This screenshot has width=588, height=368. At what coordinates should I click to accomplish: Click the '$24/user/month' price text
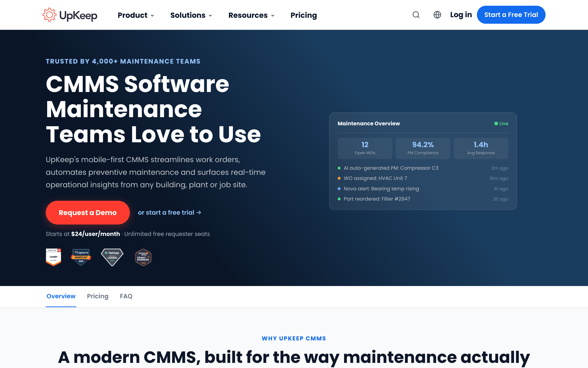tap(96, 234)
